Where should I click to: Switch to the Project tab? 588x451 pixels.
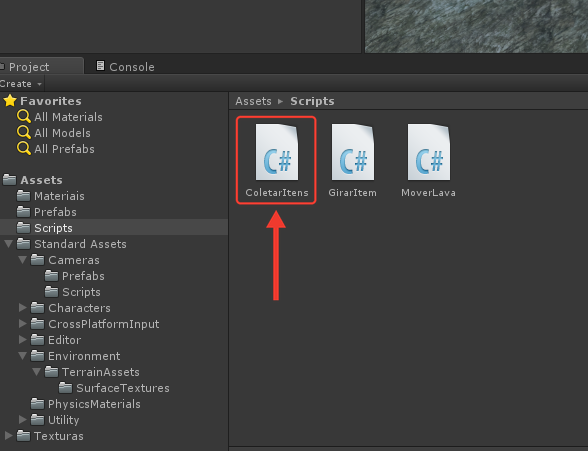pyautogui.click(x=41, y=66)
